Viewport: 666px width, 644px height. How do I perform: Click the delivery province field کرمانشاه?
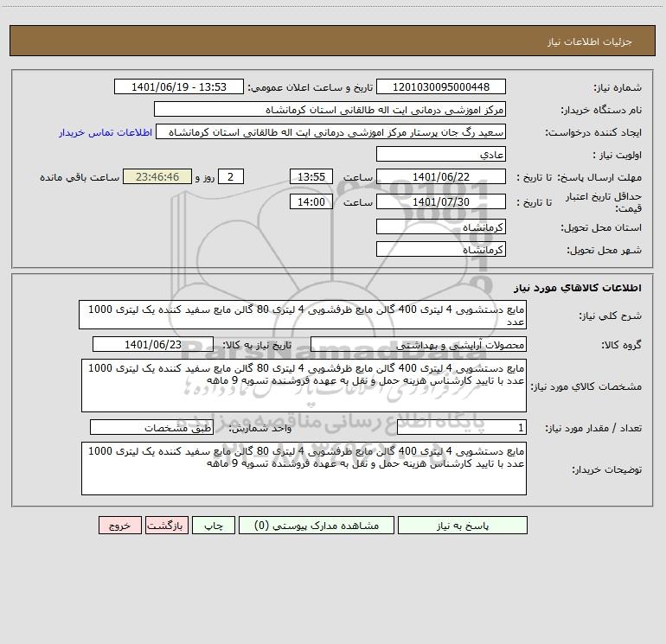(441, 227)
